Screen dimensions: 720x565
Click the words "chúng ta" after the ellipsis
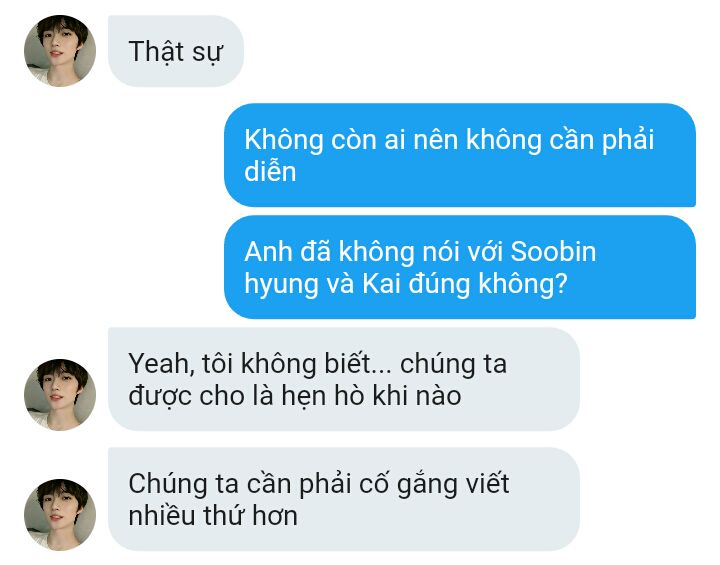click(453, 365)
